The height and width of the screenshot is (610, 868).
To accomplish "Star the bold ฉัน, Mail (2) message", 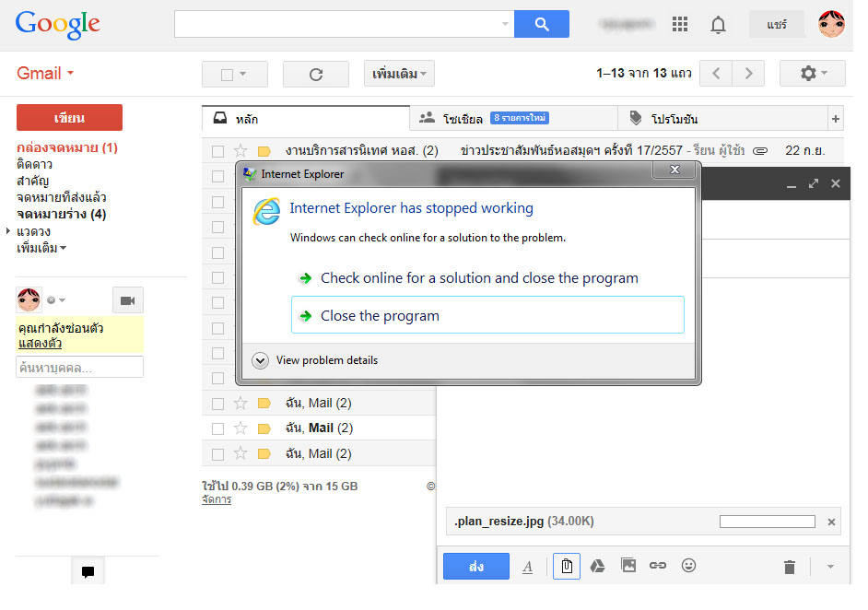I will click(x=240, y=428).
